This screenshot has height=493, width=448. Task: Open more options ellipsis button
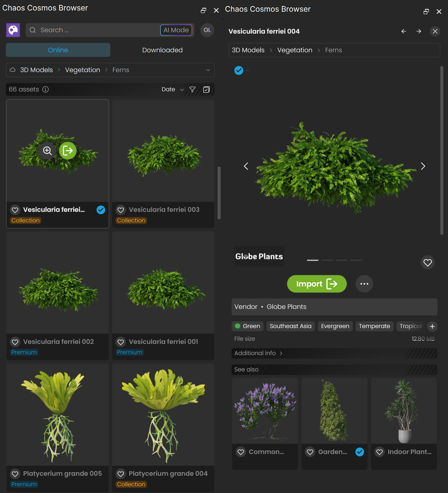(x=364, y=284)
